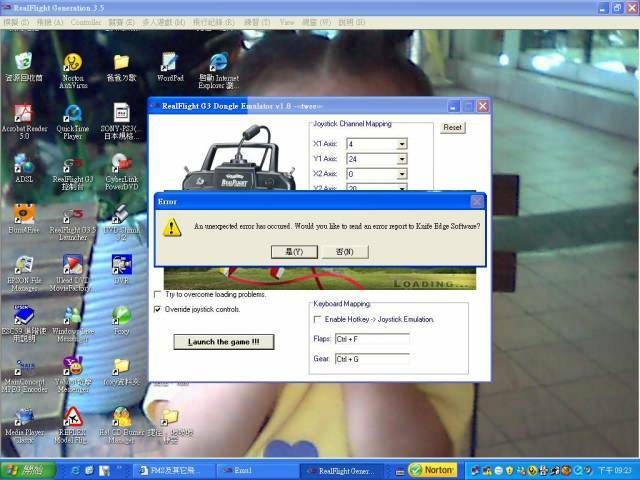Click Launch the game !!! button
640x480 pixels.
point(224,342)
